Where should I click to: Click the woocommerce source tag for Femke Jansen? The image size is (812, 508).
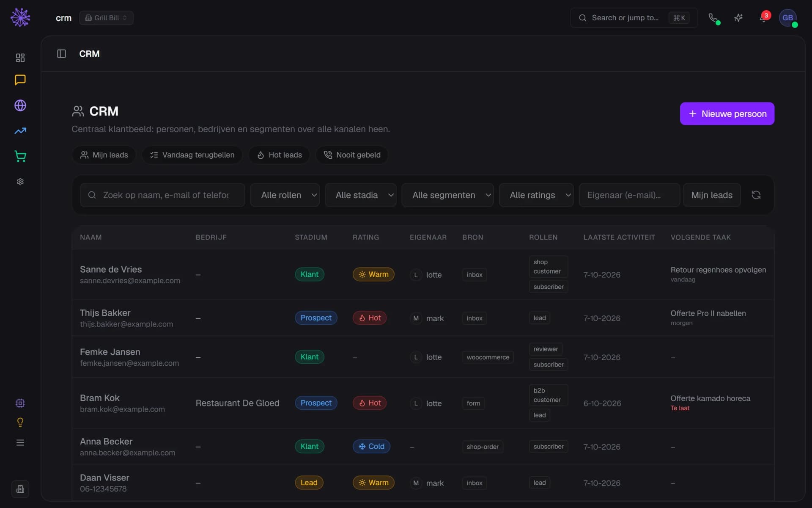(488, 357)
